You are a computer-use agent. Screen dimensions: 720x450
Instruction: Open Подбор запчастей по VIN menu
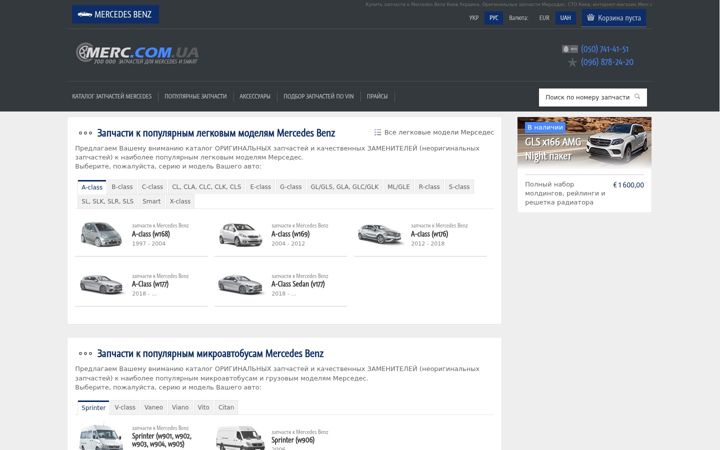[x=319, y=96]
